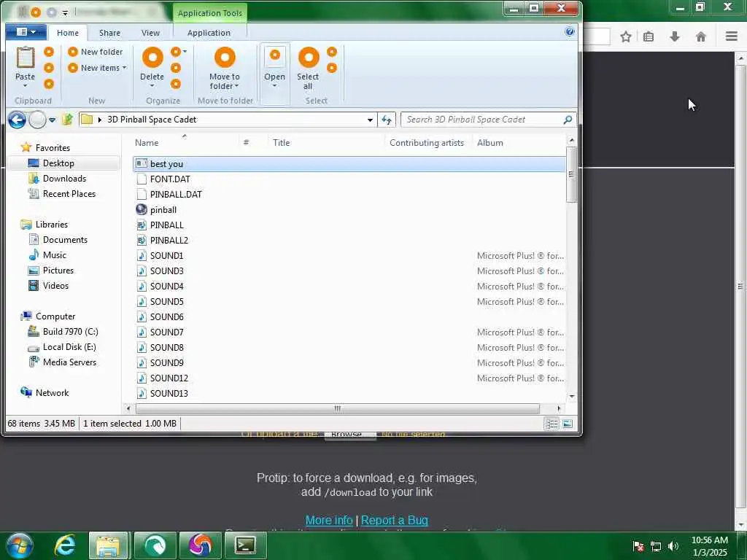Expand the Open split button dropdown

(275, 86)
